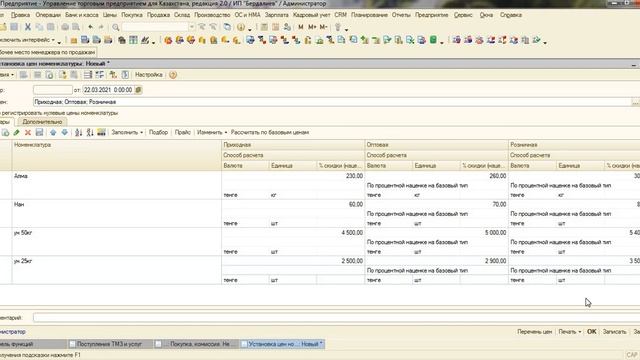Sort ascending icon in table toolbar
The height and width of the screenshot is (360, 640).
[78, 132]
